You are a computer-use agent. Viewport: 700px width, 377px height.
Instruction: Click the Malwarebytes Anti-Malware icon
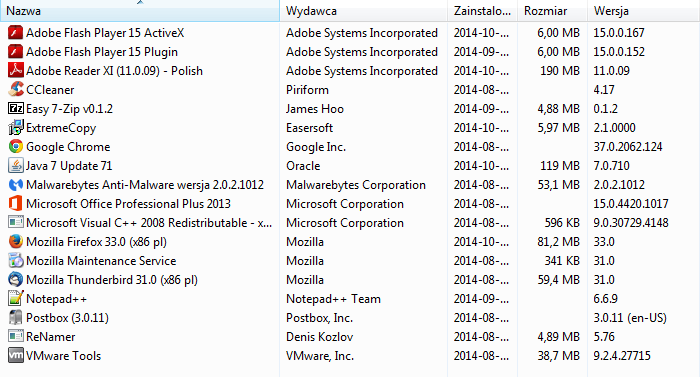(x=16, y=184)
